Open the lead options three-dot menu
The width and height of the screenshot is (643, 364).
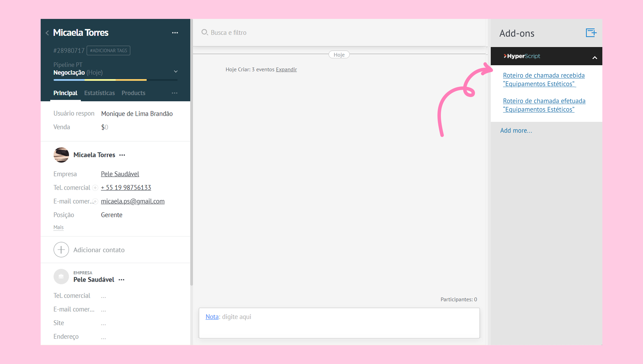click(x=175, y=33)
